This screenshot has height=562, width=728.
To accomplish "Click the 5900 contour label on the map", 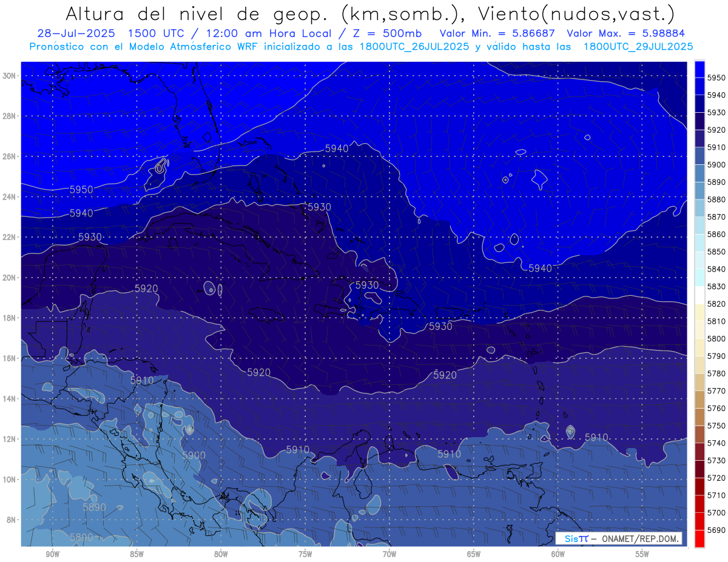I will [x=194, y=455].
